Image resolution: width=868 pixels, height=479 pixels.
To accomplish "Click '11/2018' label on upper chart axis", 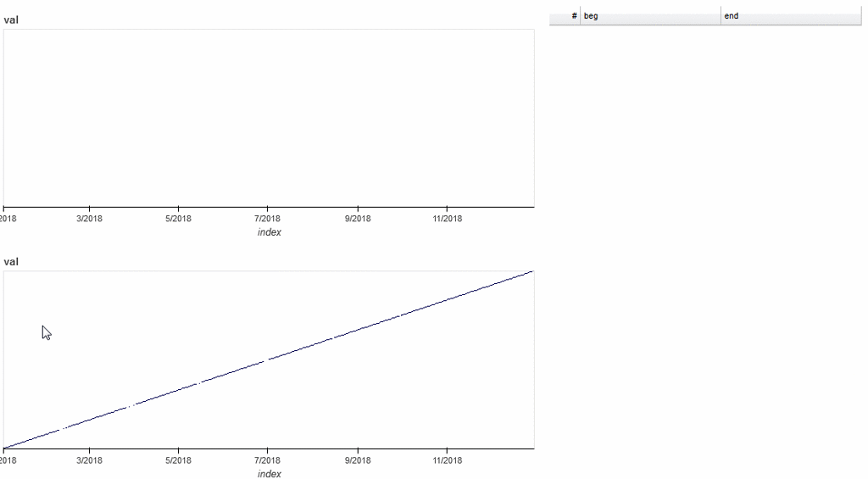I will point(448,219).
